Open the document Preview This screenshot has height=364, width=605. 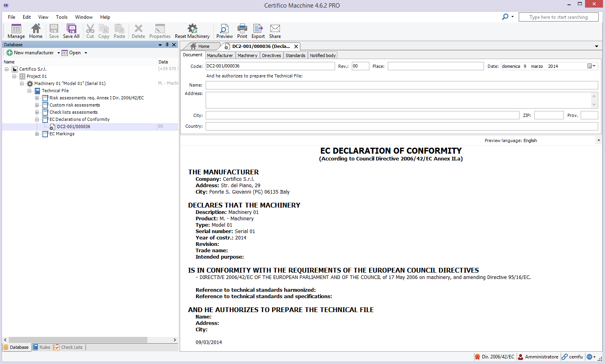(224, 31)
